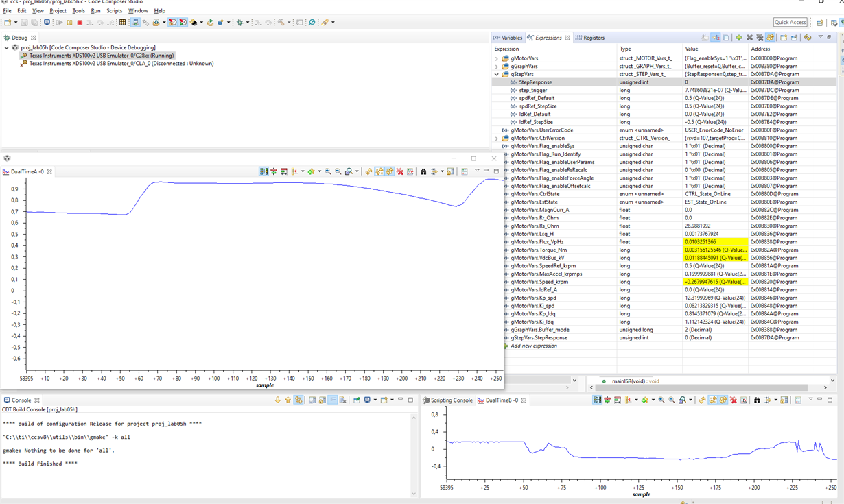The height and width of the screenshot is (504, 844).
Task: Toggle silicon real-time mode icon in main toolbar
Action: [173, 23]
